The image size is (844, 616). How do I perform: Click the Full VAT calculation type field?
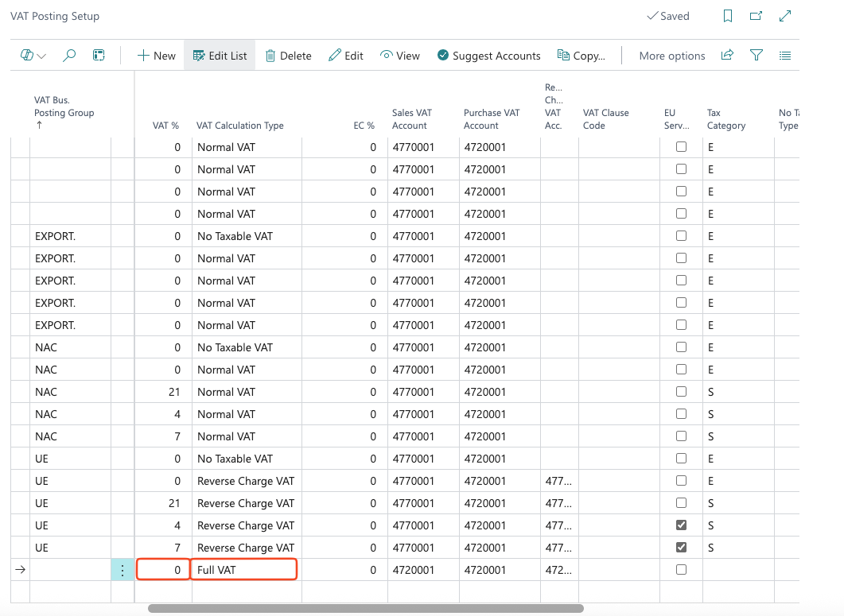click(244, 570)
